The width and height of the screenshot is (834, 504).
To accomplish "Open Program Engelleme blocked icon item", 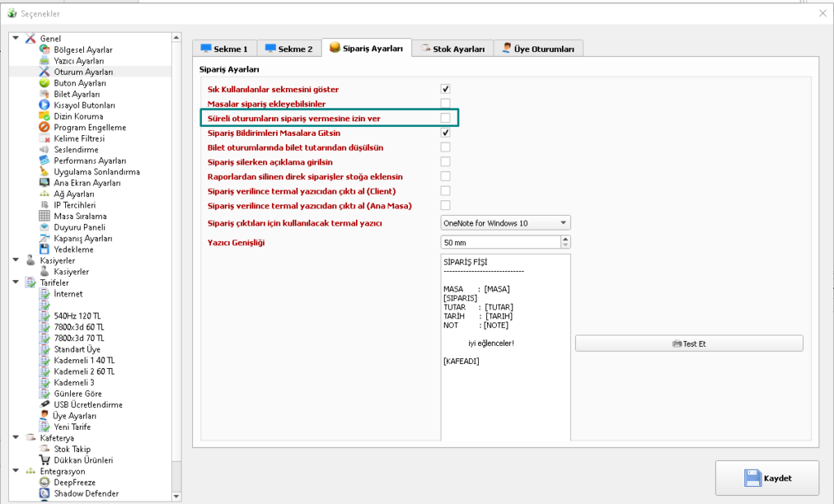I will tap(45, 128).
